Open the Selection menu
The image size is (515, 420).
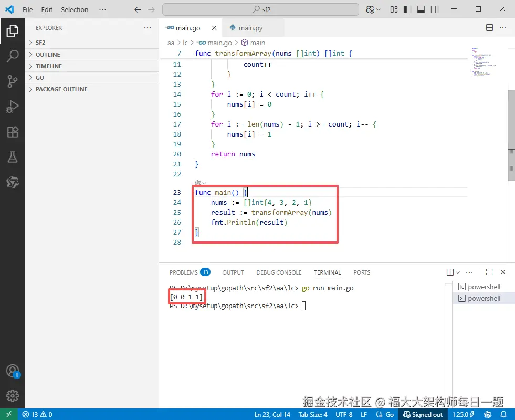[x=75, y=9]
